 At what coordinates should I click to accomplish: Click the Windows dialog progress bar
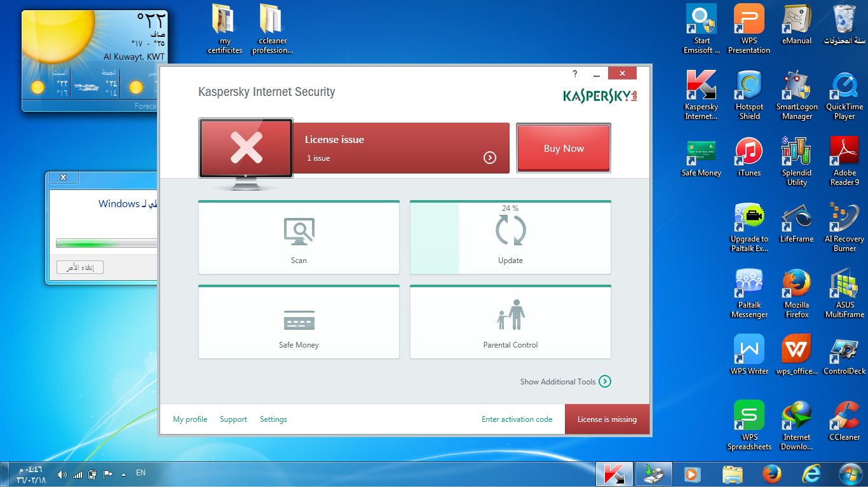tap(107, 243)
